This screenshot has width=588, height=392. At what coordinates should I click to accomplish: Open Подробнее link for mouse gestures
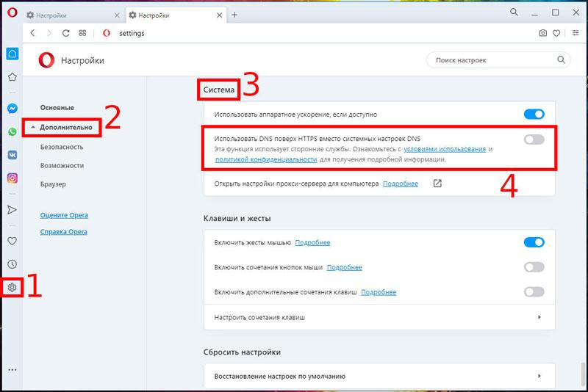coord(312,242)
